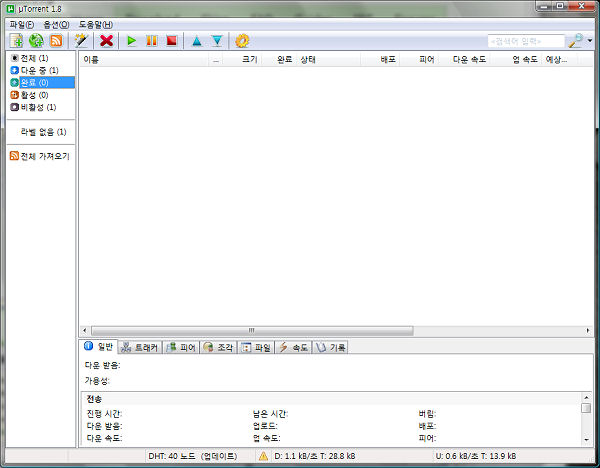This screenshot has height=468, width=600.
Task: Click horizontal scrollbar thumb in torrent list
Action: click(x=252, y=330)
